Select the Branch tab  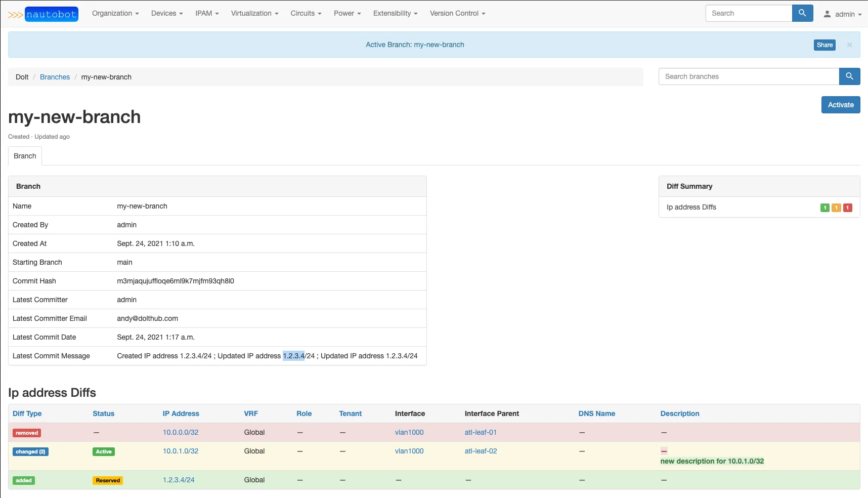pos(25,156)
